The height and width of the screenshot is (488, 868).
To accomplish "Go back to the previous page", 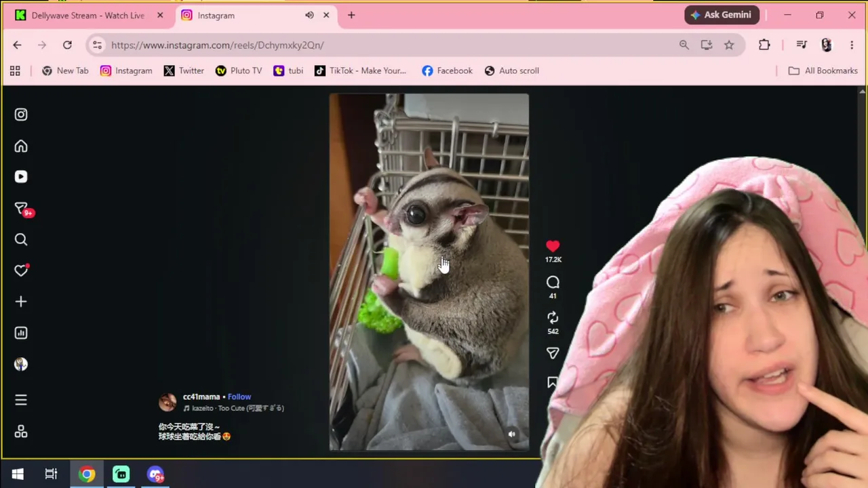I will point(17,45).
